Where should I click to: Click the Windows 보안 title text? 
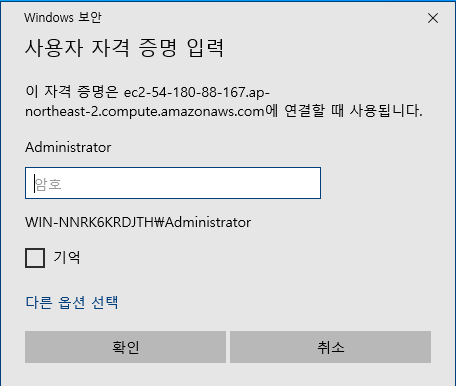(x=63, y=17)
